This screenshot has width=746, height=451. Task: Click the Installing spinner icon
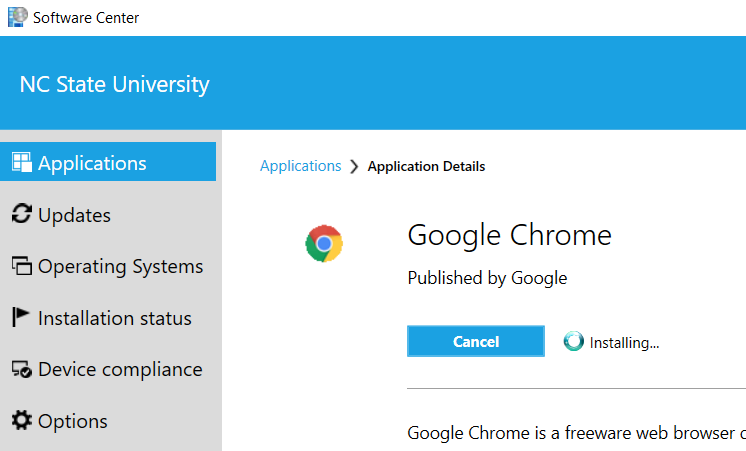573,341
